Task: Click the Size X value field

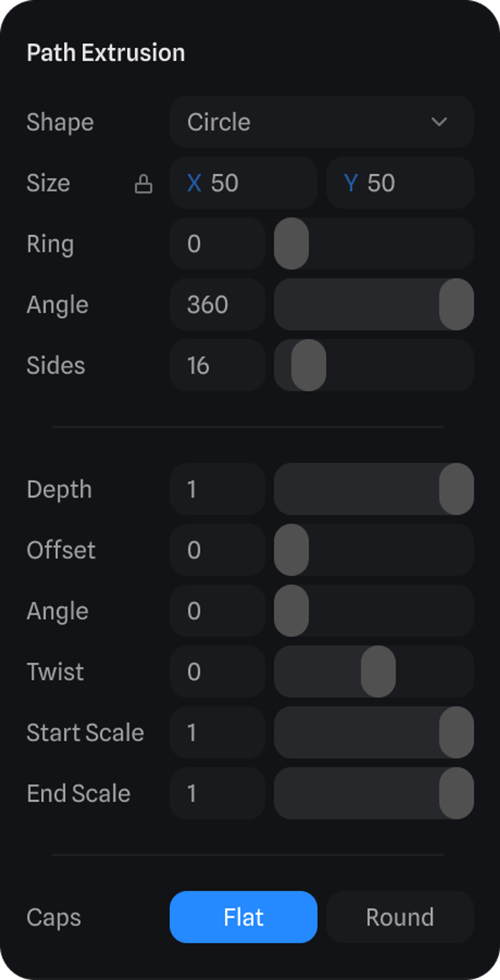Action: click(x=243, y=183)
